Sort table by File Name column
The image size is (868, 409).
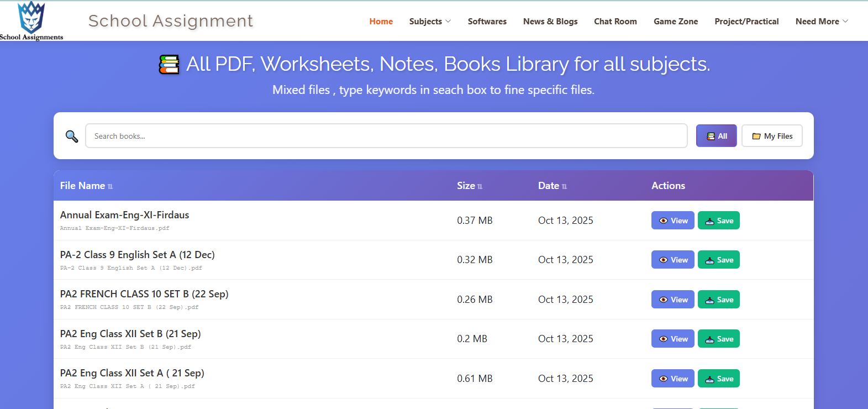(86, 186)
